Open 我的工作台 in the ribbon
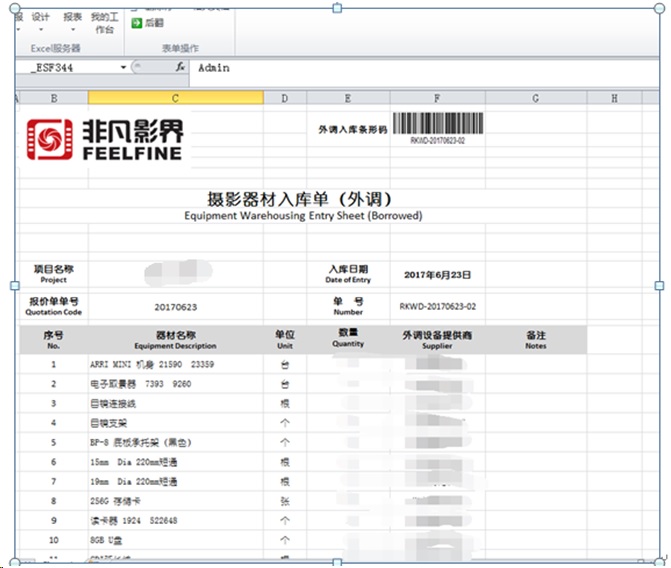Screen dimensions: 671x568 point(104,23)
